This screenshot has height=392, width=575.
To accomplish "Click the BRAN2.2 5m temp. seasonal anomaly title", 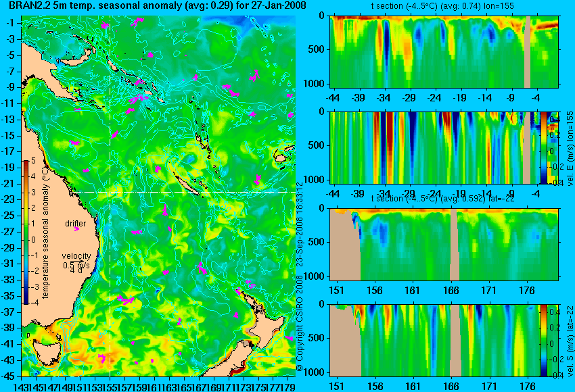I will [157, 6].
